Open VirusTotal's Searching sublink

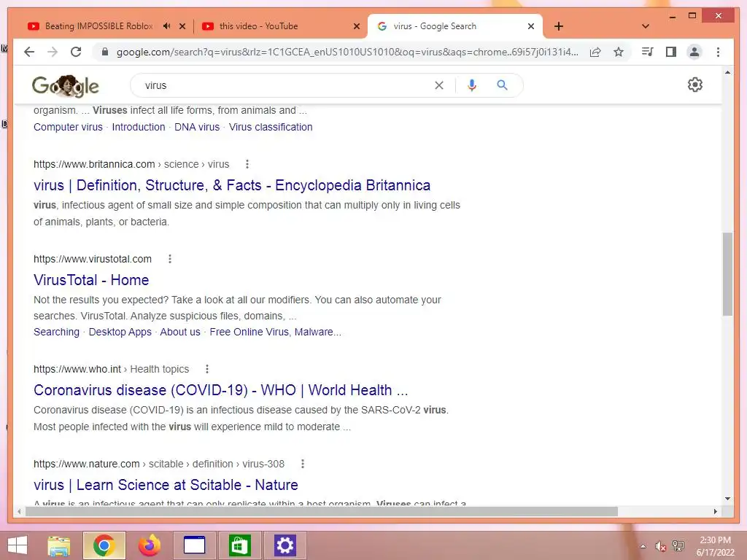point(56,332)
